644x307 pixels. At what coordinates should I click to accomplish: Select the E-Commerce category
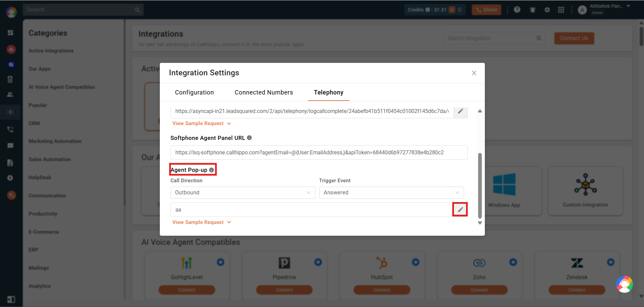click(x=44, y=232)
